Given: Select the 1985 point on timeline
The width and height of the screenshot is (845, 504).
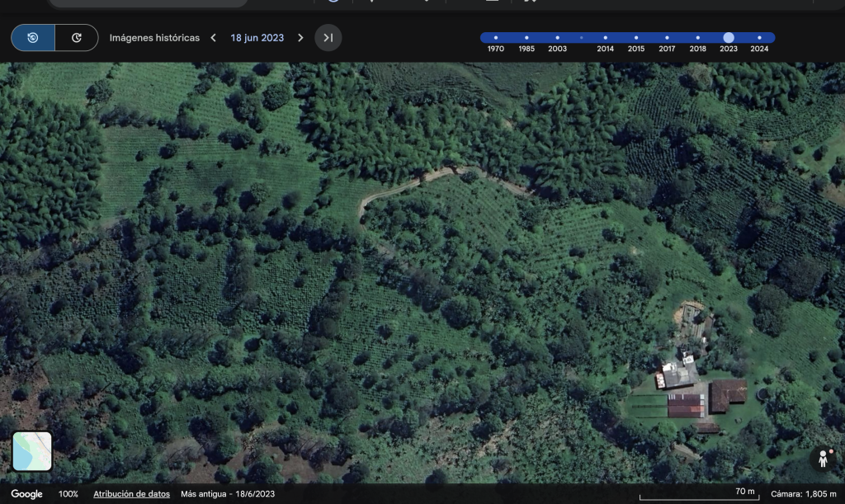Looking at the screenshot, I should point(526,38).
